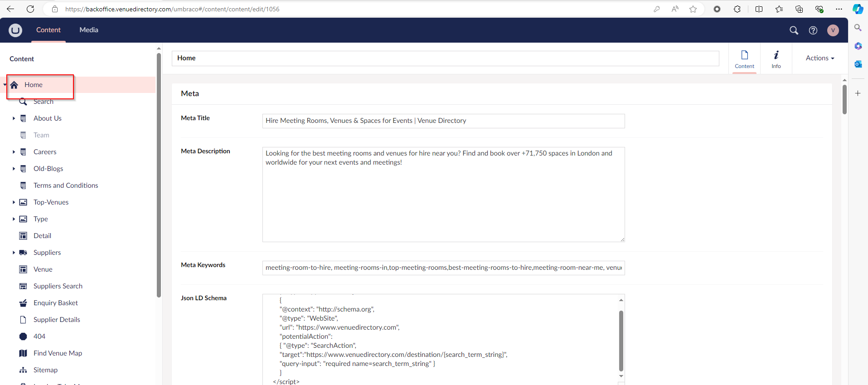Click the Home name input field

click(x=446, y=58)
